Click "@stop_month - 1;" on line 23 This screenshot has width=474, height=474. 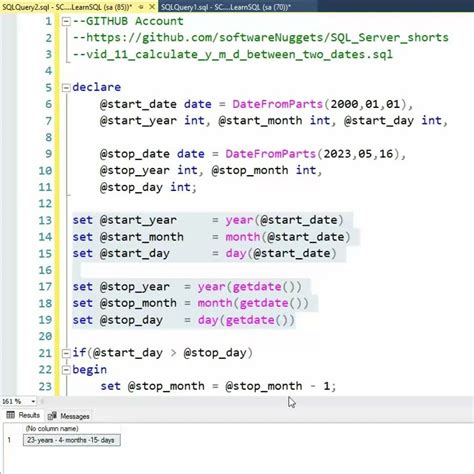click(x=281, y=386)
